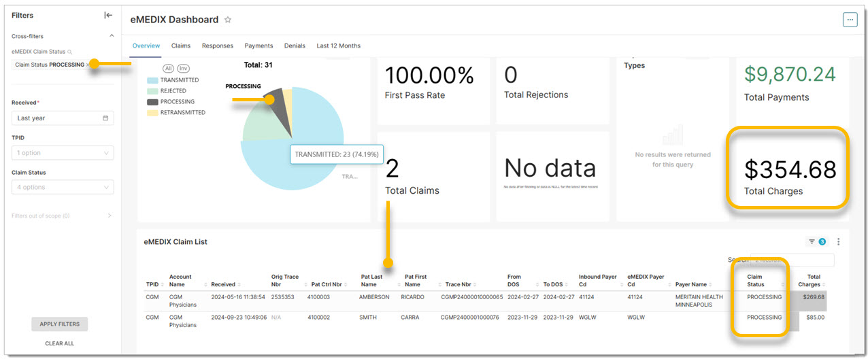Click the $354.68 Total Charges card
This screenshot has width=868, height=359.
tap(792, 176)
